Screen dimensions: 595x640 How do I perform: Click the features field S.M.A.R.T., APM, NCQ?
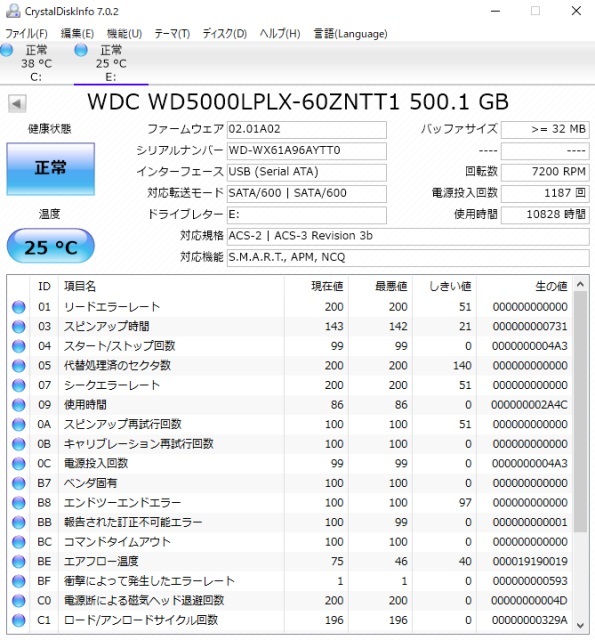408,257
